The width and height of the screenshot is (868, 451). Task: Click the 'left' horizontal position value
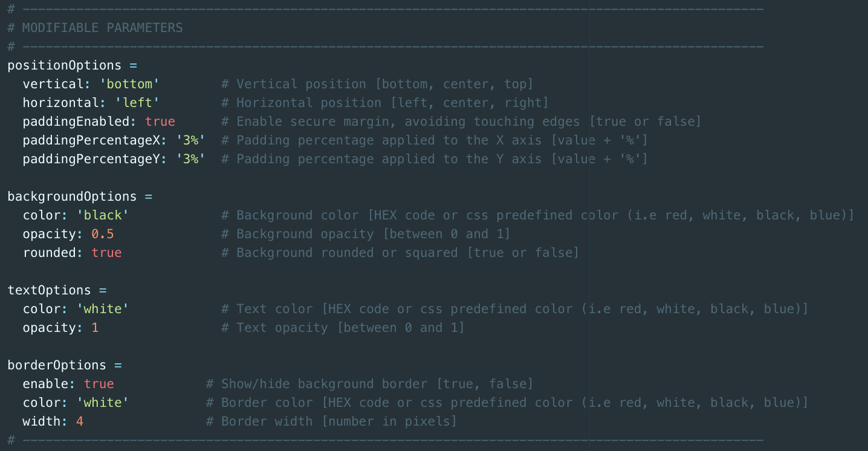(137, 103)
